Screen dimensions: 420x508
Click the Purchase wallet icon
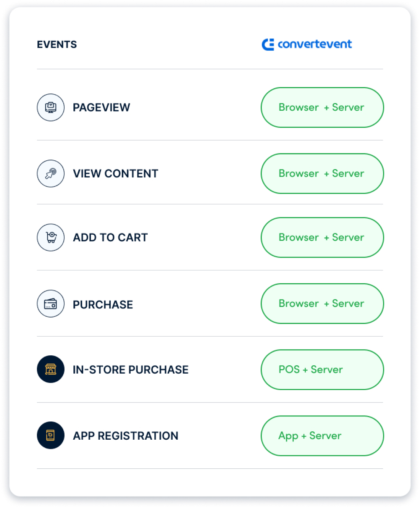tap(51, 304)
